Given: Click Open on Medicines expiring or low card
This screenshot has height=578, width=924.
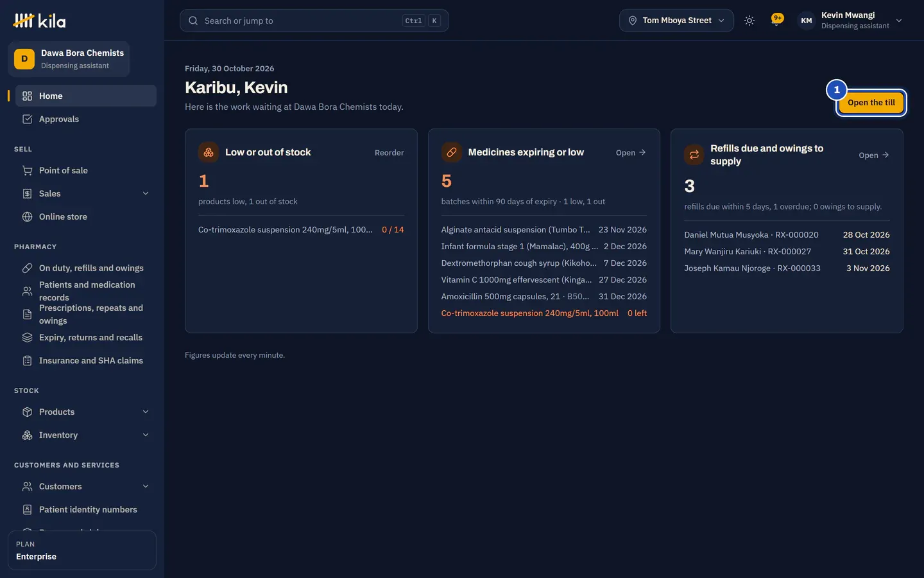Looking at the screenshot, I should click(x=631, y=152).
